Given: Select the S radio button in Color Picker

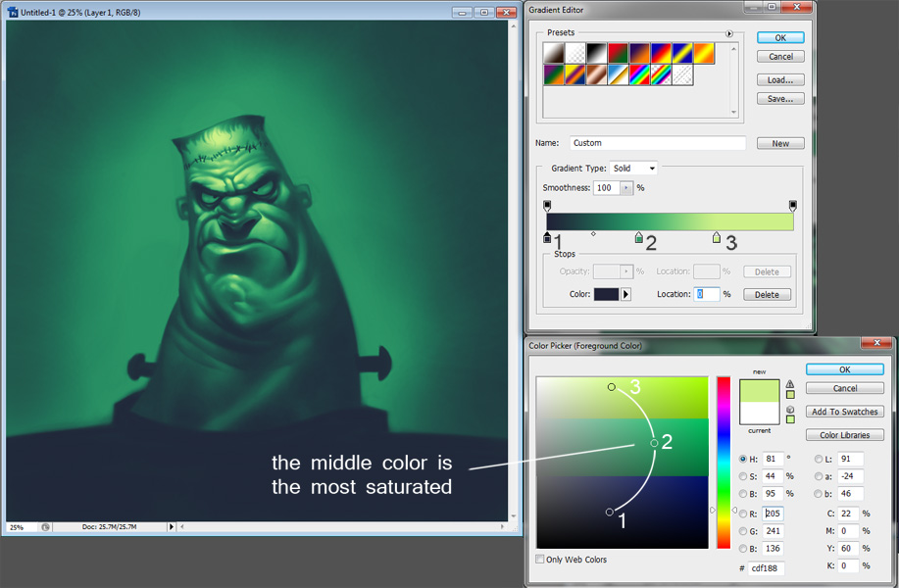Looking at the screenshot, I should coord(742,476).
